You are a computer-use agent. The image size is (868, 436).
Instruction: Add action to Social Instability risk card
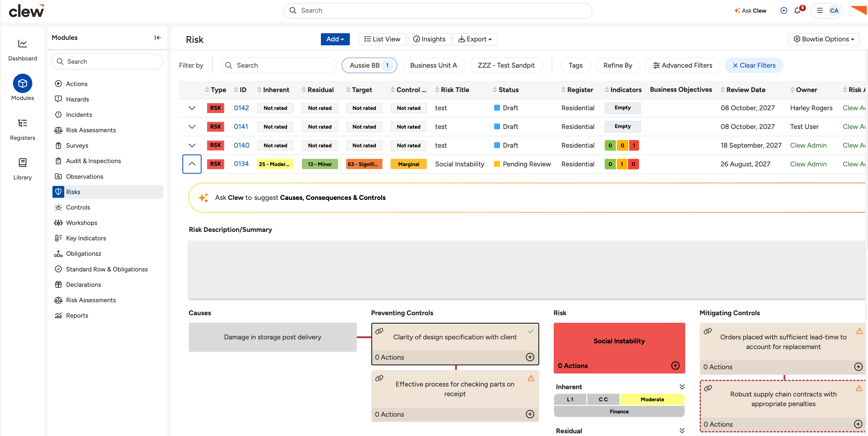(675, 365)
